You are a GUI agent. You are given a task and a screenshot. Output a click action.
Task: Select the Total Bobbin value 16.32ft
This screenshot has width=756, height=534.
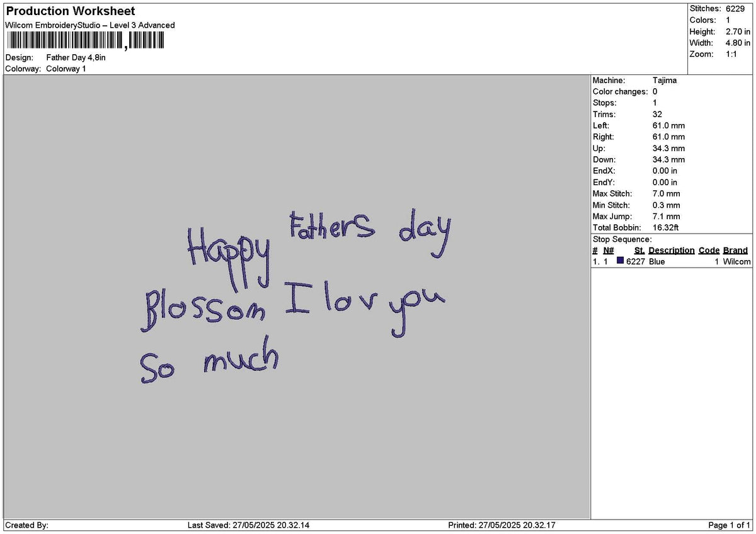point(665,228)
